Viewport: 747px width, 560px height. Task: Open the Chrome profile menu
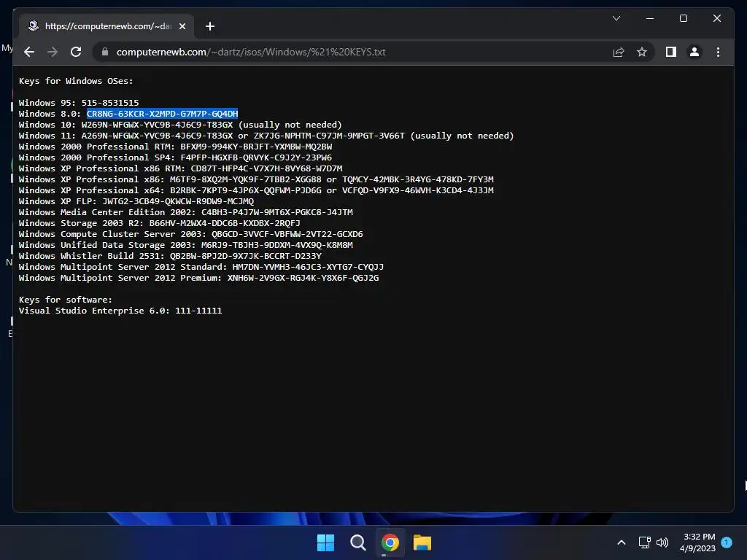pyautogui.click(x=694, y=52)
